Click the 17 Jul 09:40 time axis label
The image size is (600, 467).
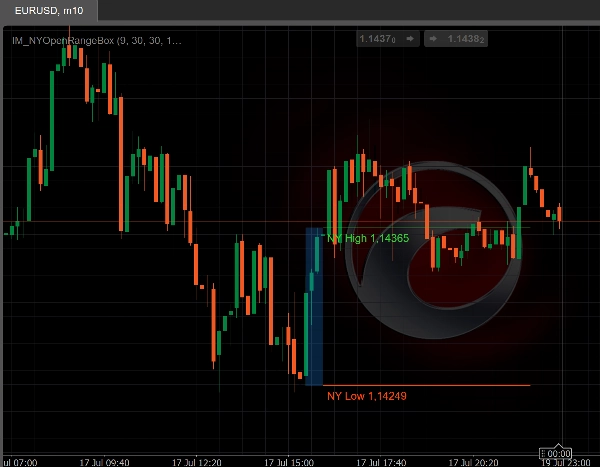pos(104,462)
